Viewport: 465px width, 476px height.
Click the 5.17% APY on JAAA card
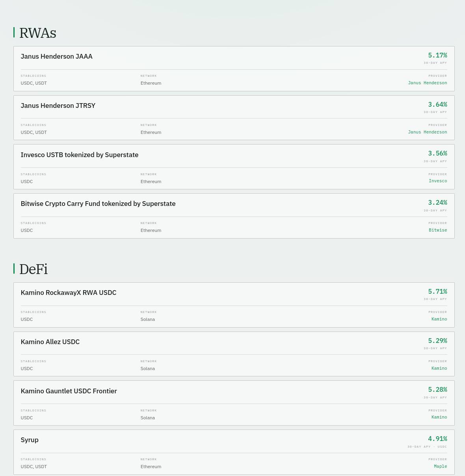click(x=437, y=55)
